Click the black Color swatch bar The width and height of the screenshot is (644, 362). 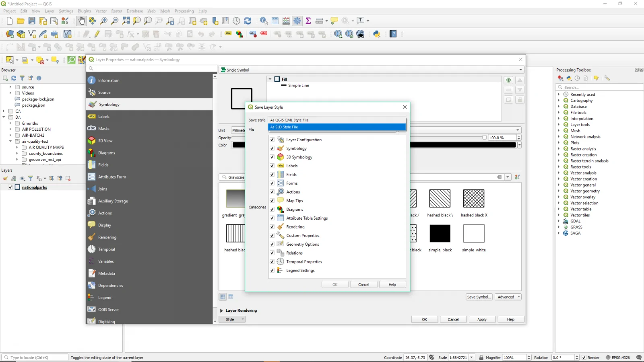[374, 145]
